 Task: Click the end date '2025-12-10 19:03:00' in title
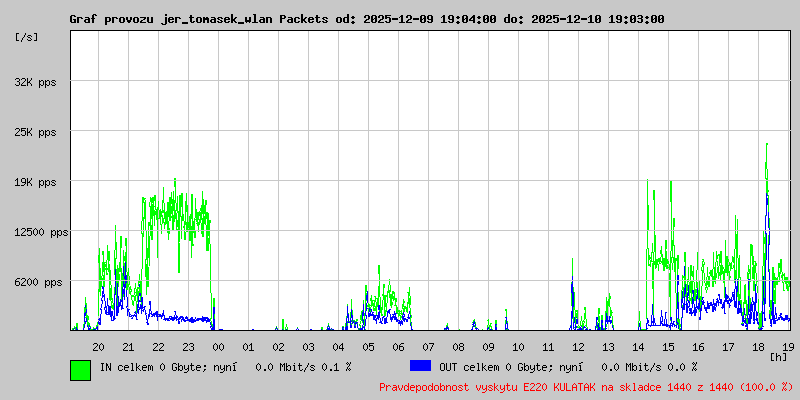pos(598,19)
